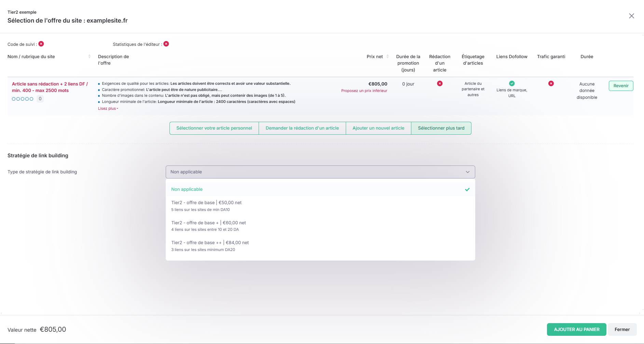644x344 pixels.
Task: Click the red X under Rédaction d'un article
Action: click(440, 83)
